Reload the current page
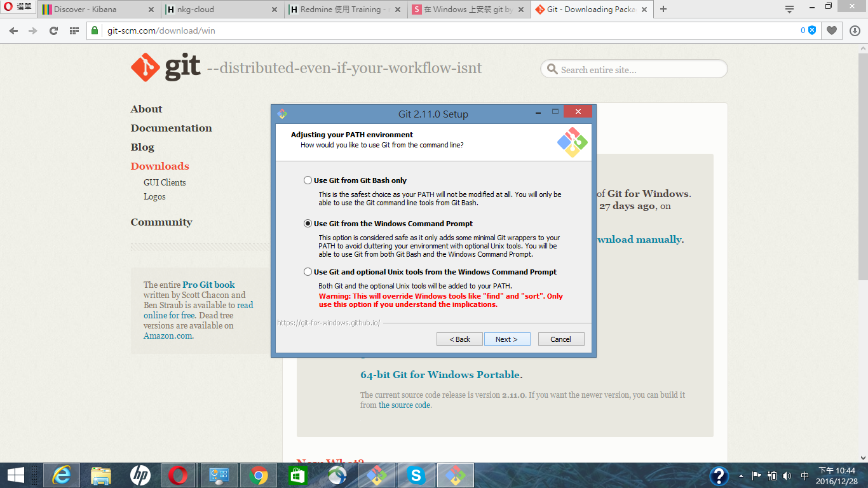 [53, 30]
